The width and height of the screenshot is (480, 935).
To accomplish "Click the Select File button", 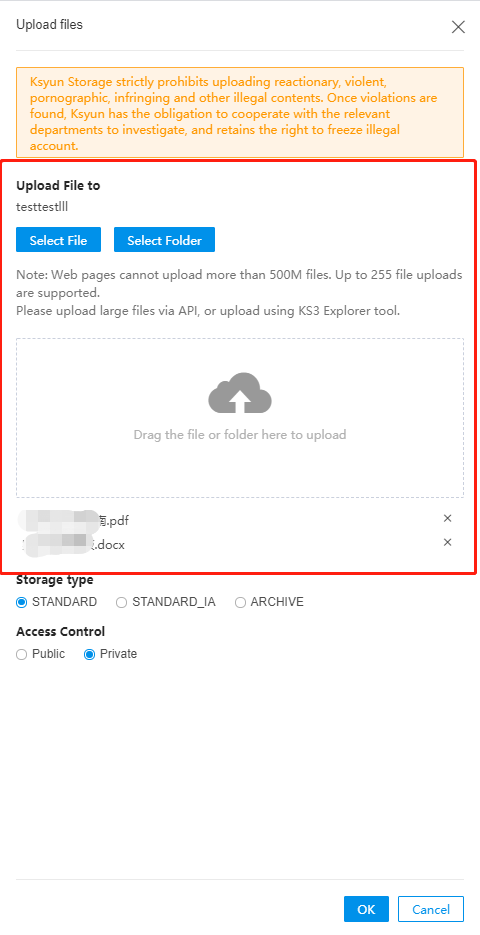I will click(x=58, y=240).
